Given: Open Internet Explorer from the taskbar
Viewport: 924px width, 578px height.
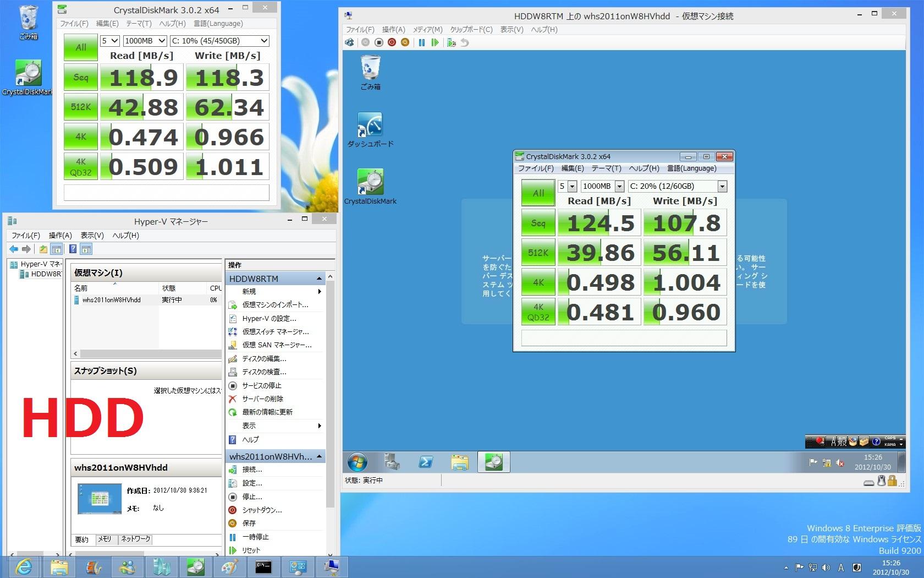Looking at the screenshot, I should coord(24,566).
